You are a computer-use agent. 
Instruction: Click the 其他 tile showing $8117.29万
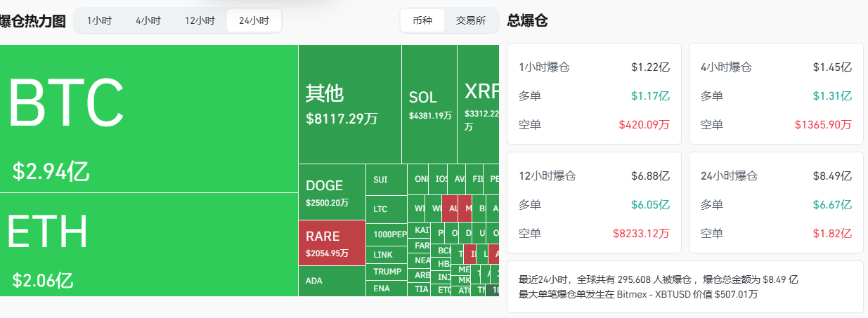pyautogui.click(x=349, y=105)
